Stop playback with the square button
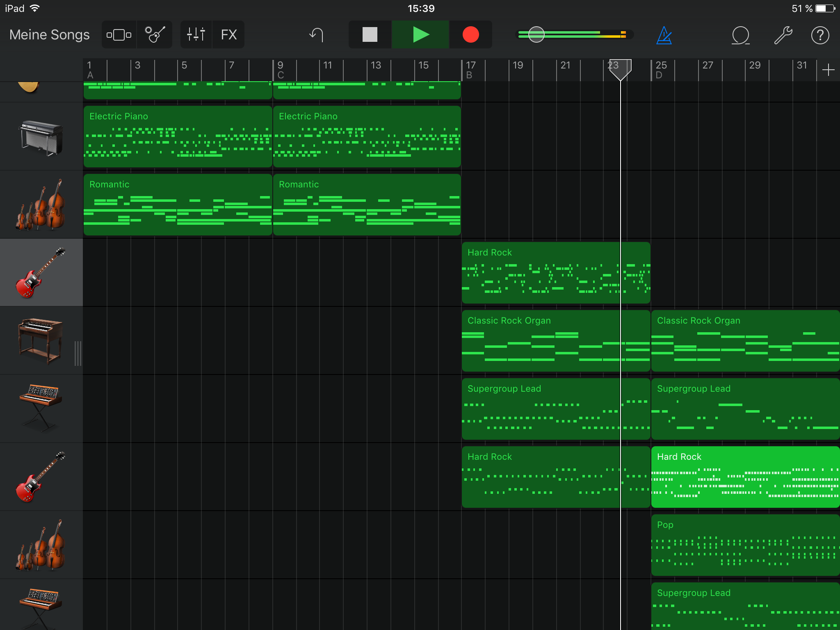Image resolution: width=840 pixels, height=630 pixels. [370, 35]
